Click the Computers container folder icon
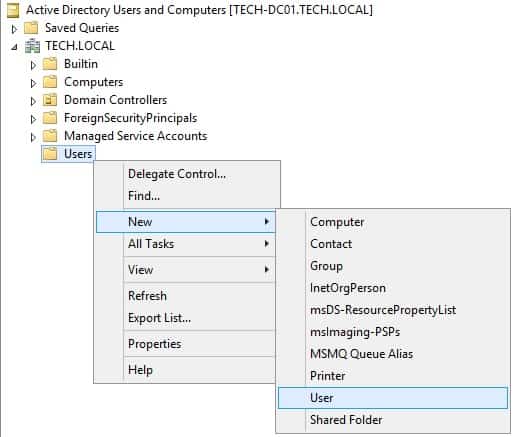The width and height of the screenshot is (522, 437). pos(50,82)
